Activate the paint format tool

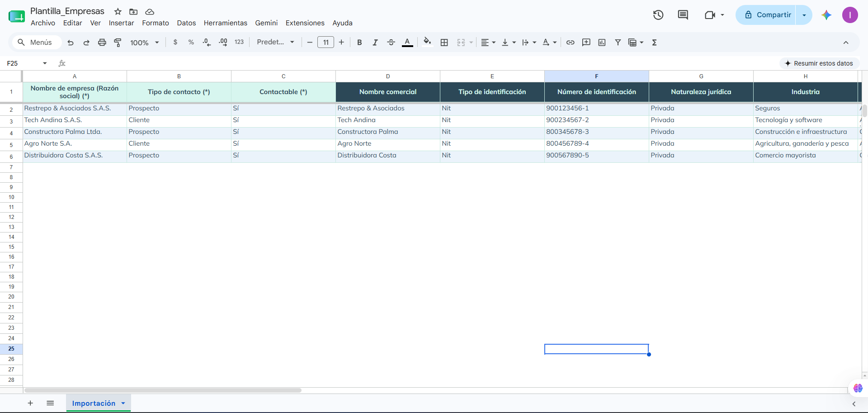tap(118, 43)
